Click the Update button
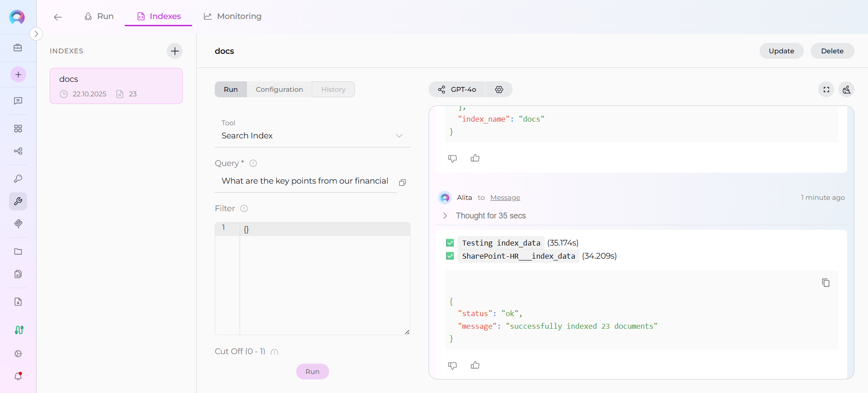The width and height of the screenshot is (868, 393). (781, 51)
